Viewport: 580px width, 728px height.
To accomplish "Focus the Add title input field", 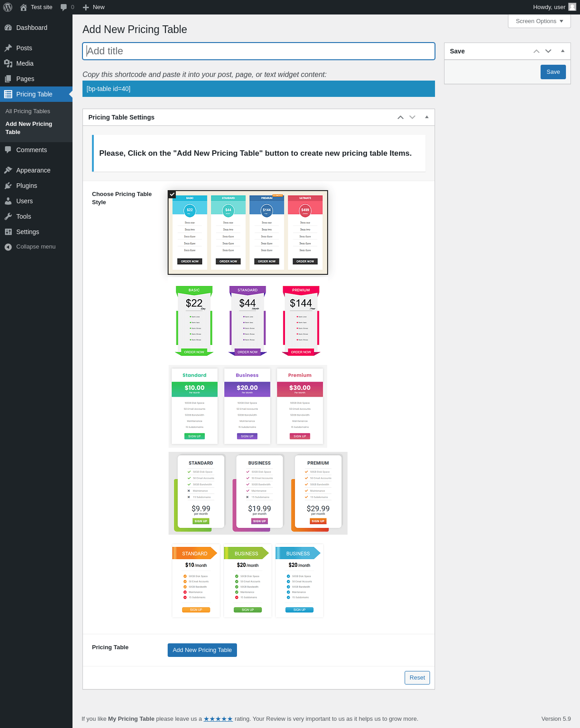I will (259, 51).
